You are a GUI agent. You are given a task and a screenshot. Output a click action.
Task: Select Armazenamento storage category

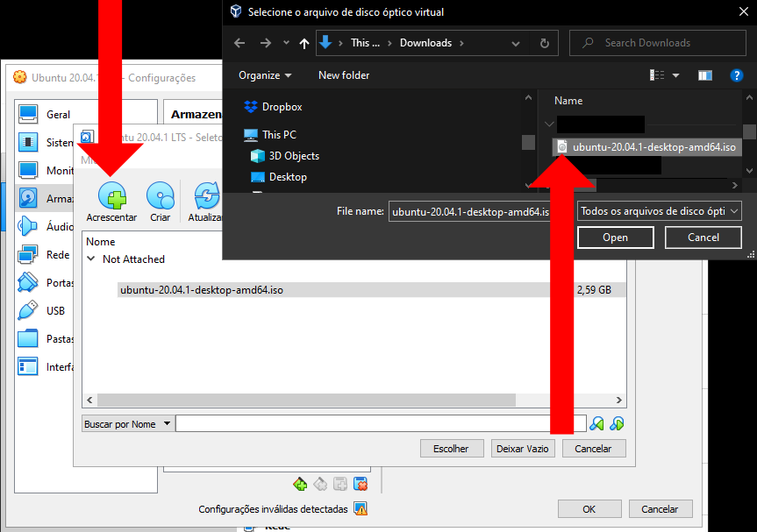(x=45, y=198)
